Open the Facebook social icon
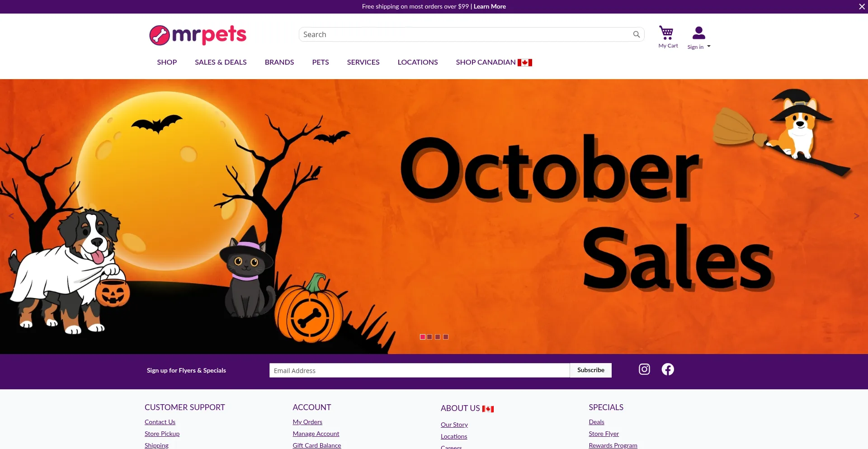The height and width of the screenshot is (449, 868). point(668,369)
